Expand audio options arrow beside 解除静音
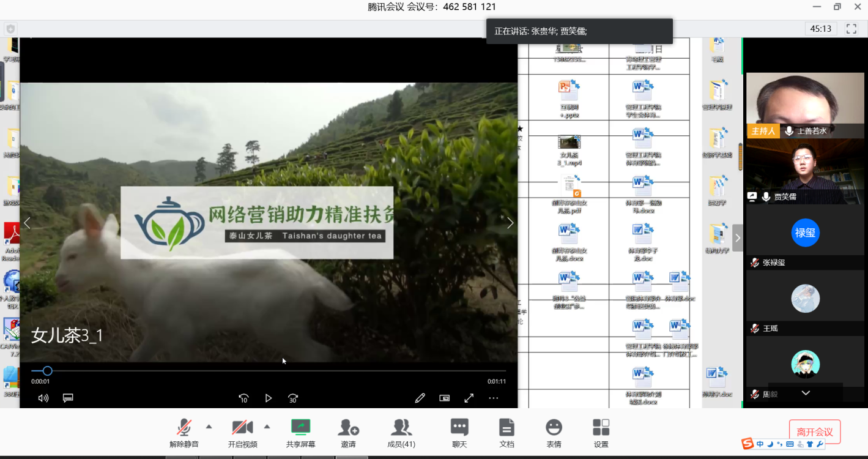Viewport: 868px width, 459px height. (209, 427)
